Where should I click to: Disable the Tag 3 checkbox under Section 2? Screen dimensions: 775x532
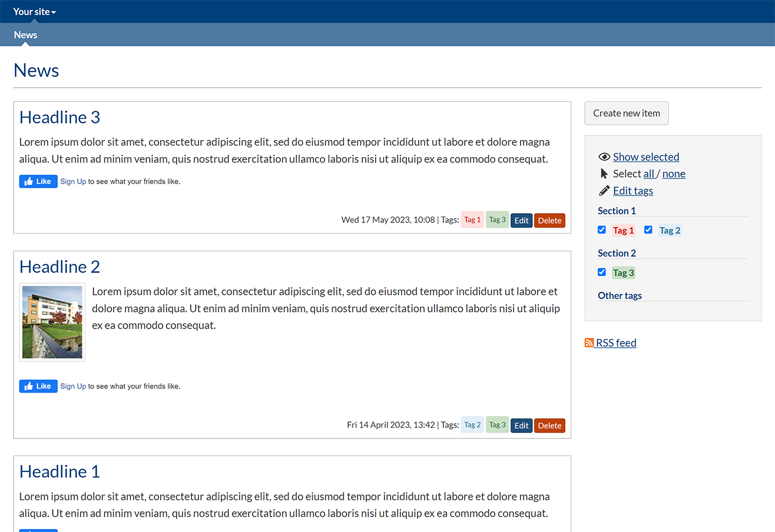coord(602,272)
